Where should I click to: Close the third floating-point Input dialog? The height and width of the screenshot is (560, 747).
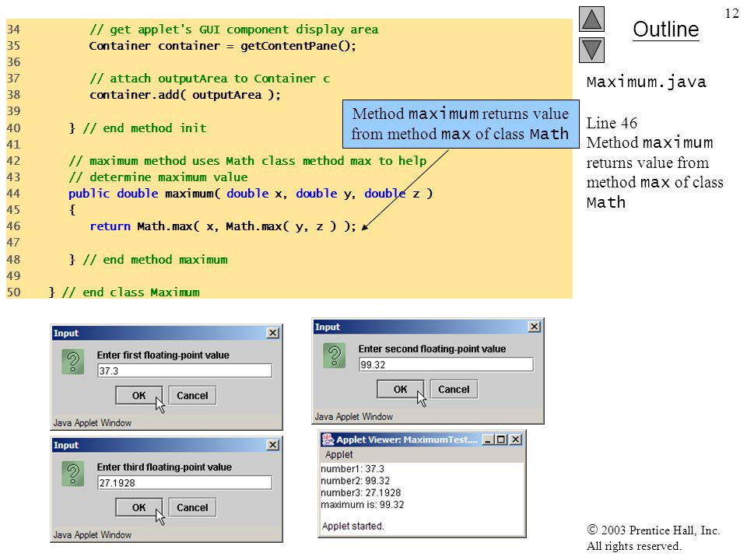[272, 445]
